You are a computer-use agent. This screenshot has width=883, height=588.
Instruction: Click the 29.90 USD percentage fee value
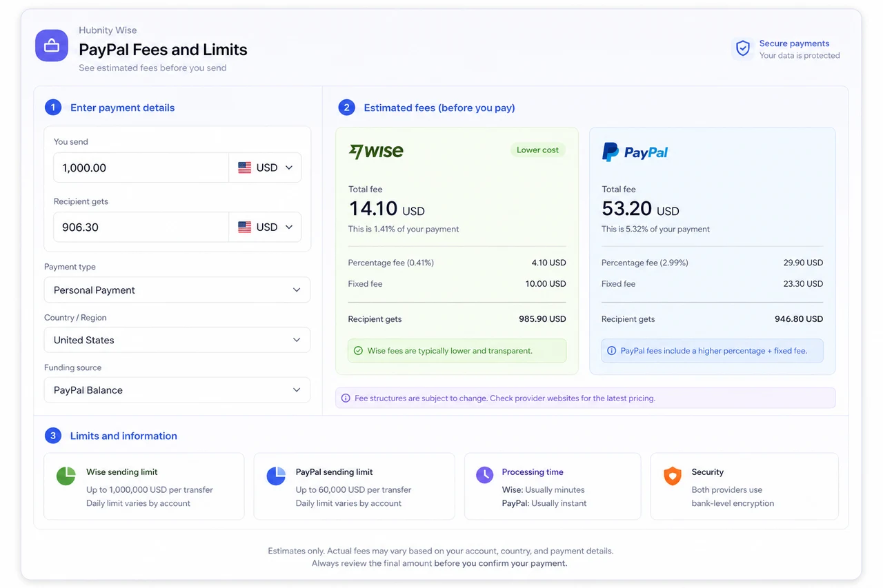[803, 263]
